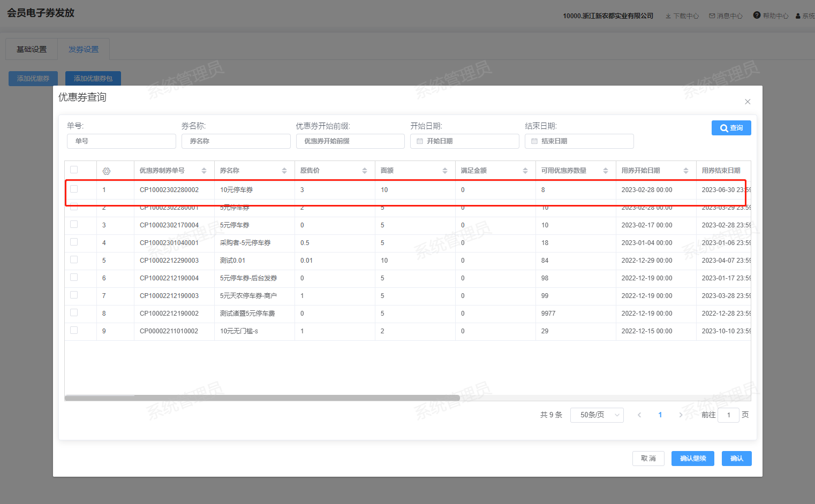Screen dimensions: 815x504
Task: Open the 50条/页 page size dropdown
Action: (597, 415)
